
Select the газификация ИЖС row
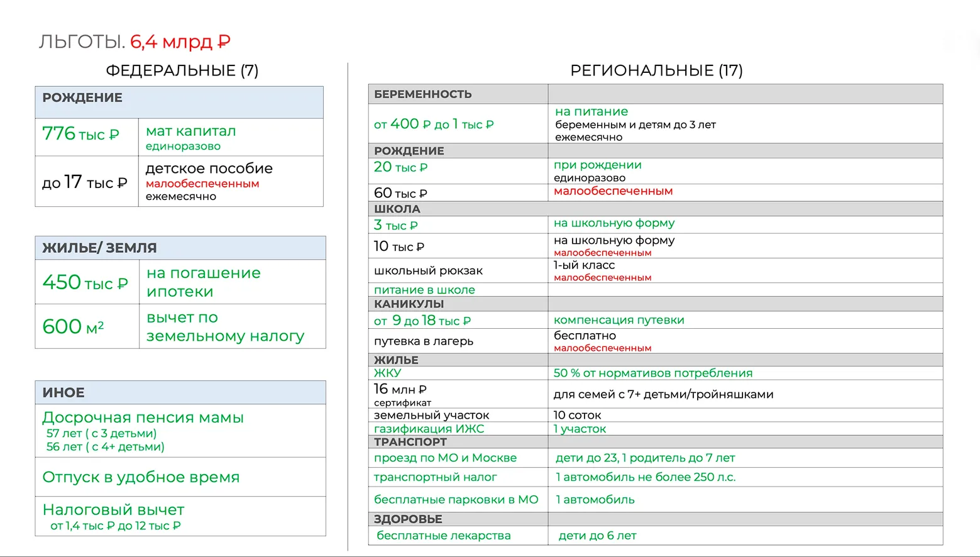coord(429,429)
